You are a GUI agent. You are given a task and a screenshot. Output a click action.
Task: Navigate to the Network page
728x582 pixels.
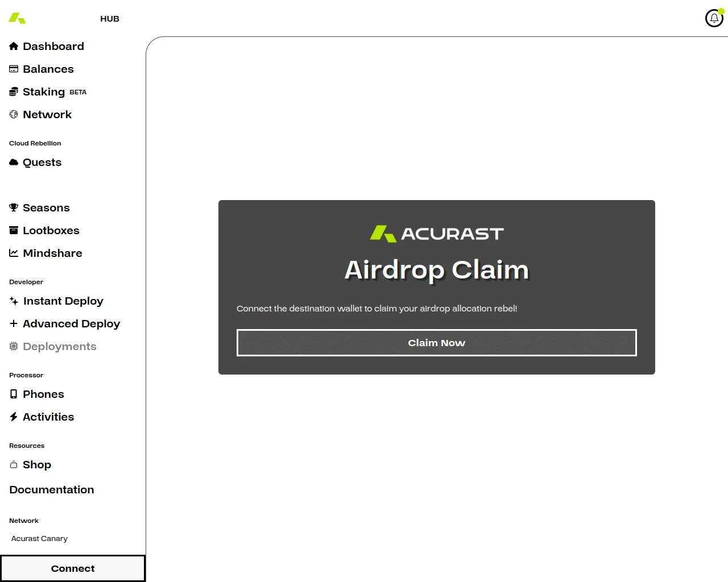(x=47, y=114)
